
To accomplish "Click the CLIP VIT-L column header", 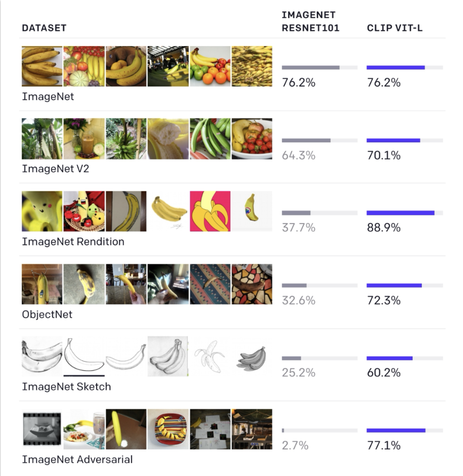I will [x=395, y=28].
